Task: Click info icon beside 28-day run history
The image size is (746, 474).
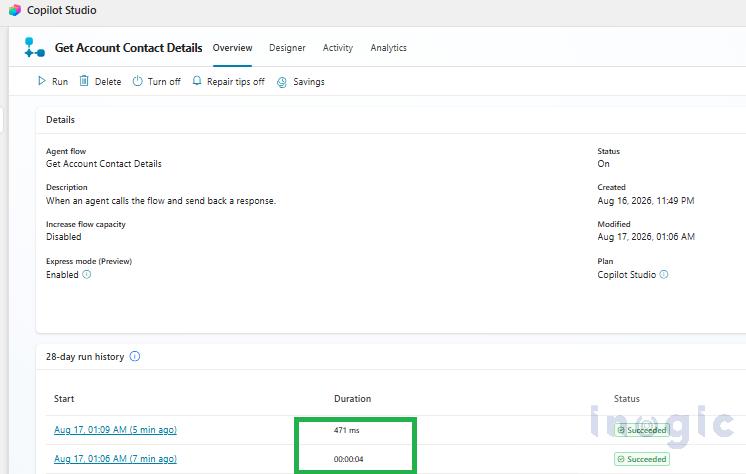Action: click(x=135, y=356)
